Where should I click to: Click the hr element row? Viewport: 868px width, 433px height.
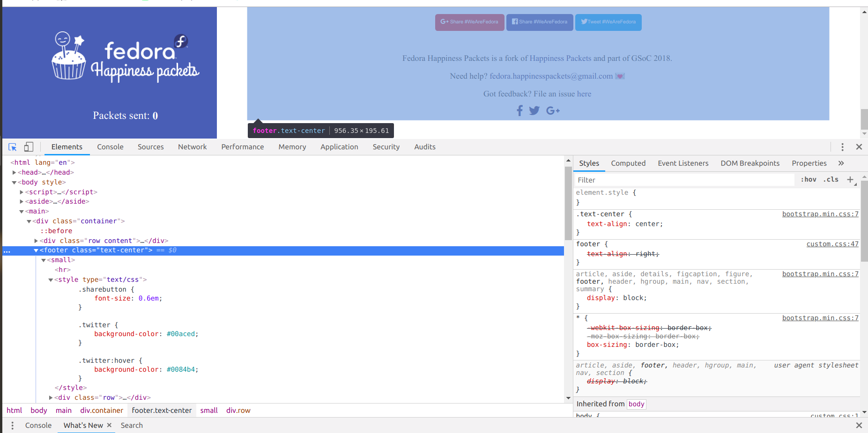click(x=63, y=270)
